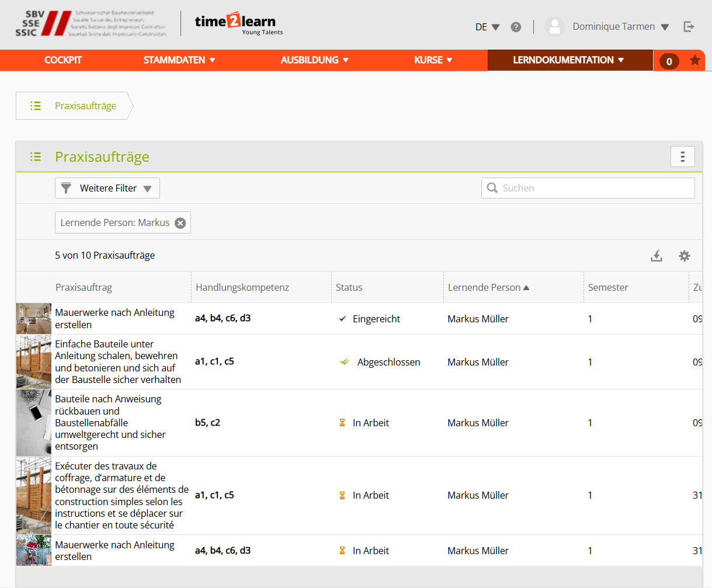This screenshot has height=588, width=712.
Task: Open the three-dot options menu
Action: pyautogui.click(x=682, y=156)
